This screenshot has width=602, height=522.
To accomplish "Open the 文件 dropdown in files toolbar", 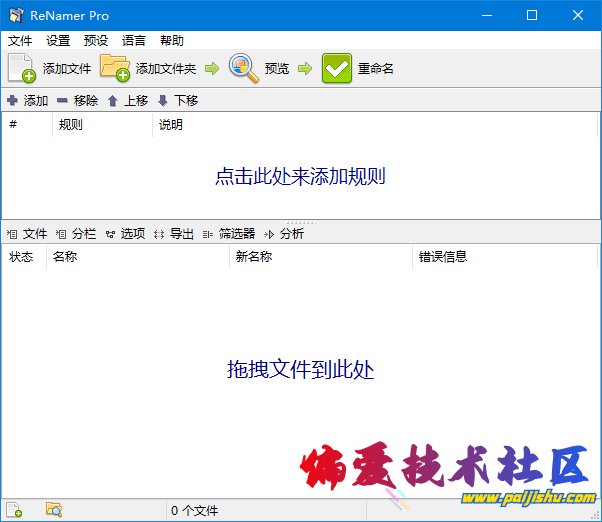I will (x=35, y=234).
